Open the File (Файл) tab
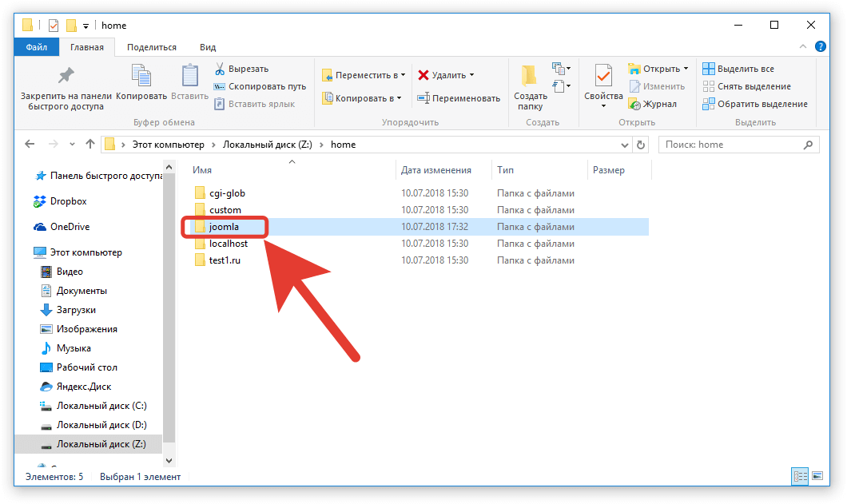The height and width of the screenshot is (504, 847). (36, 47)
